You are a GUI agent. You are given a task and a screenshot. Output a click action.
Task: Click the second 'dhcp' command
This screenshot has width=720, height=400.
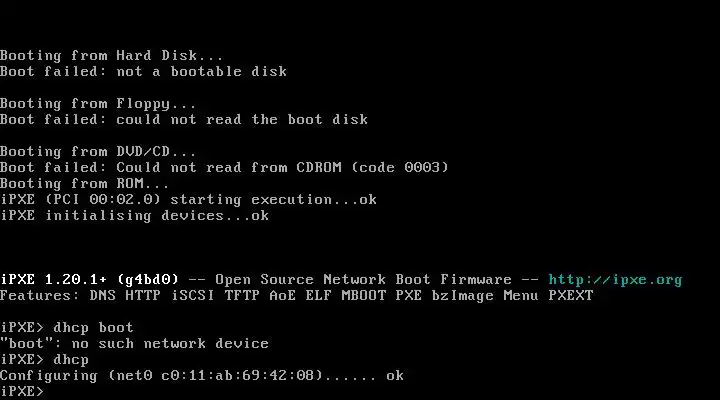pyautogui.click(x=70, y=360)
